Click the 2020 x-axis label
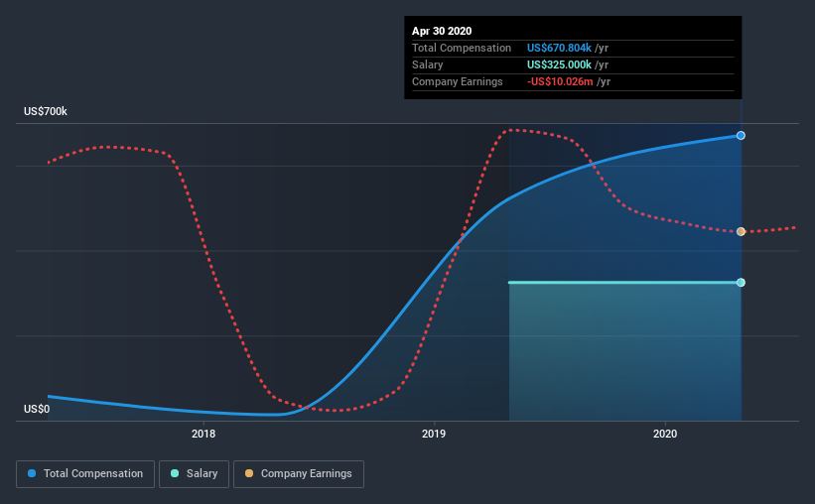Image resolution: width=815 pixels, height=504 pixels. 665,434
